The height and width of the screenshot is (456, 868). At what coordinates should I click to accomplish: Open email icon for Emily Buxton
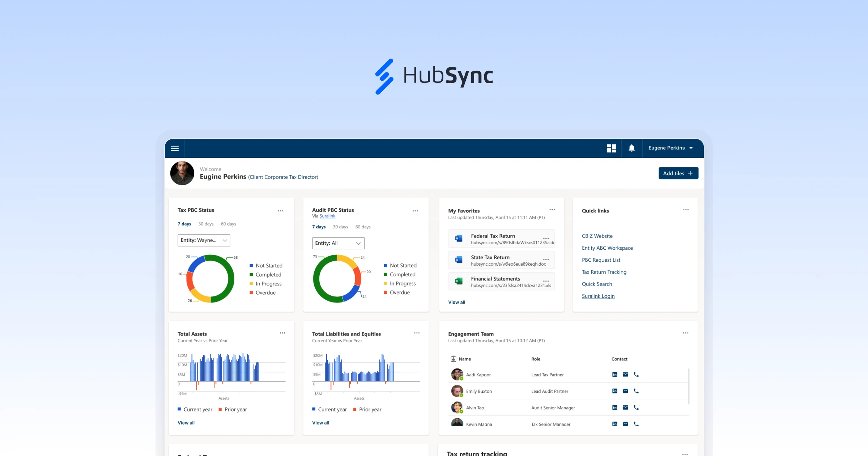click(625, 391)
